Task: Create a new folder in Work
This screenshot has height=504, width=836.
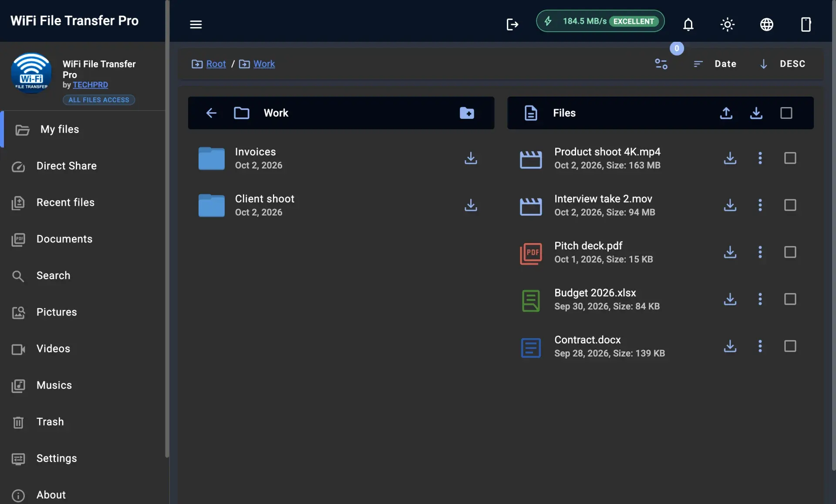Action: pos(467,113)
